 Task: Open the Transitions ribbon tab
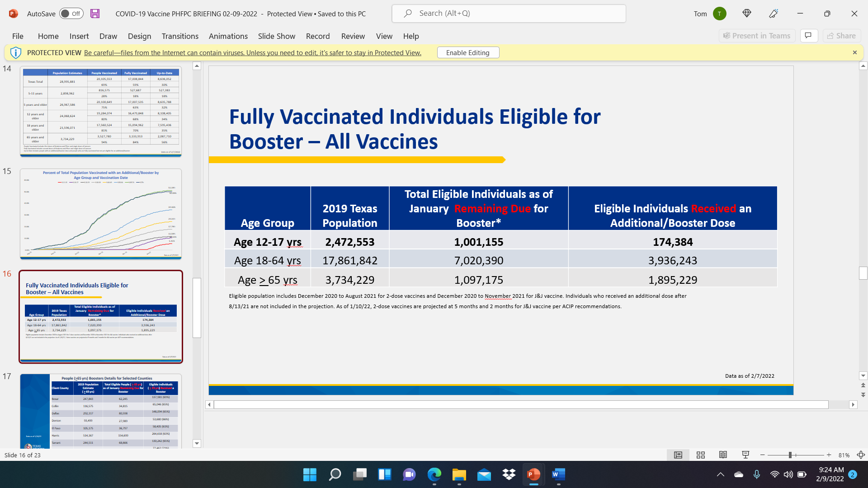(x=180, y=36)
